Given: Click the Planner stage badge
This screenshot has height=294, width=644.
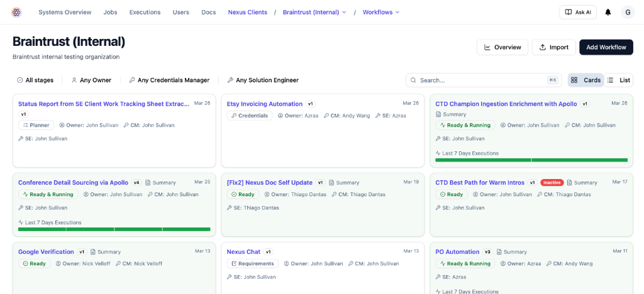Looking at the screenshot, I should coord(36,125).
